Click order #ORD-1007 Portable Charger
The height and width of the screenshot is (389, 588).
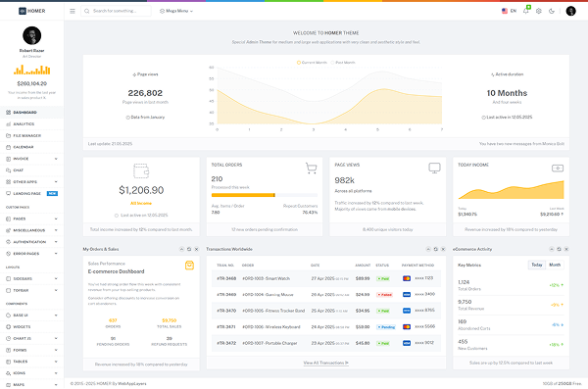coord(269,343)
